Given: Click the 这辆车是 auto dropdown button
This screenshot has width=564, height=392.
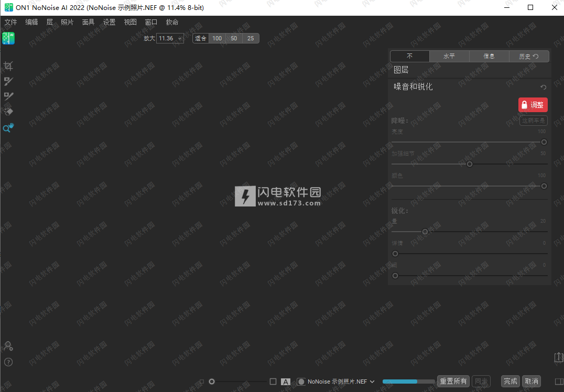Looking at the screenshot, I should (x=534, y=121).
